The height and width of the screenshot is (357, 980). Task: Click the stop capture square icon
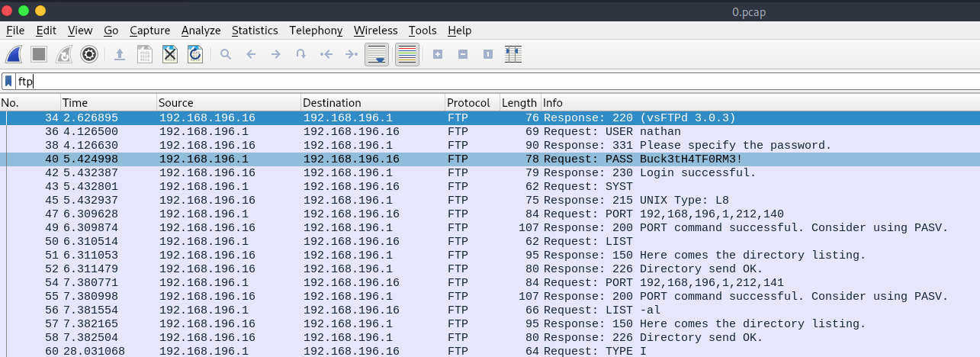pos(39,54)
